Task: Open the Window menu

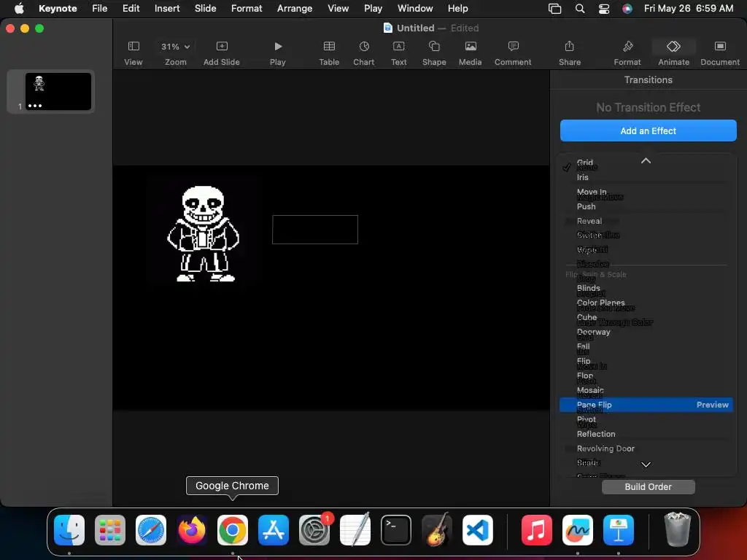Action: pyautogui.click(x=415, y=9)
